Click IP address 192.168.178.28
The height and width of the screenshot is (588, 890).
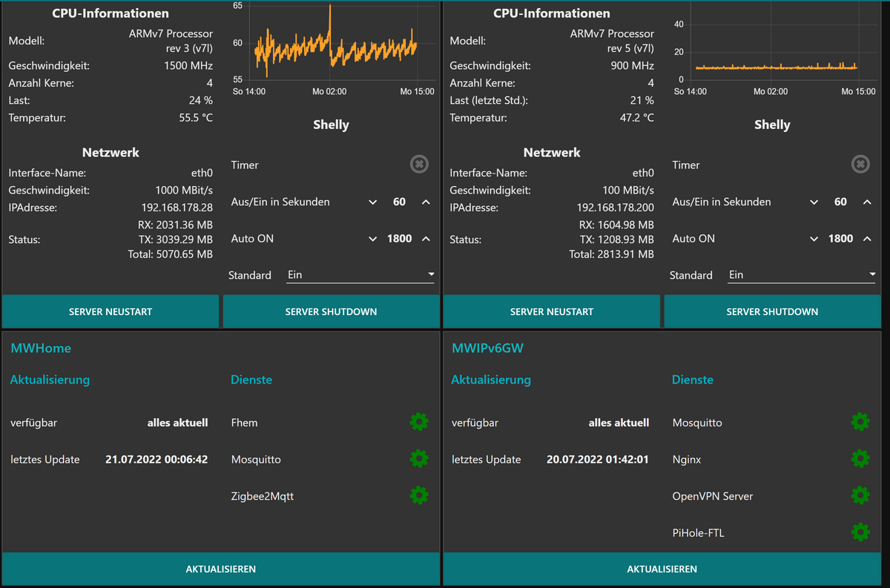[x=177, y=208]
